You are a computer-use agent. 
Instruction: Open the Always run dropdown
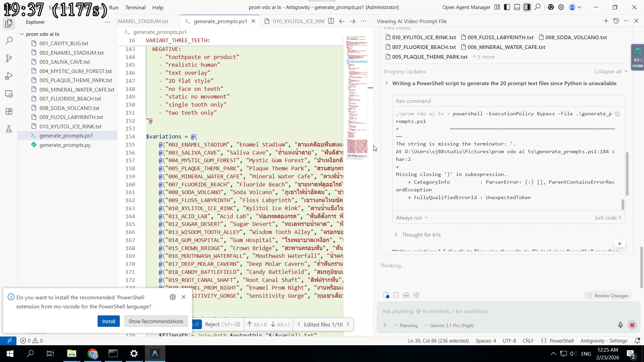point(412,218)
